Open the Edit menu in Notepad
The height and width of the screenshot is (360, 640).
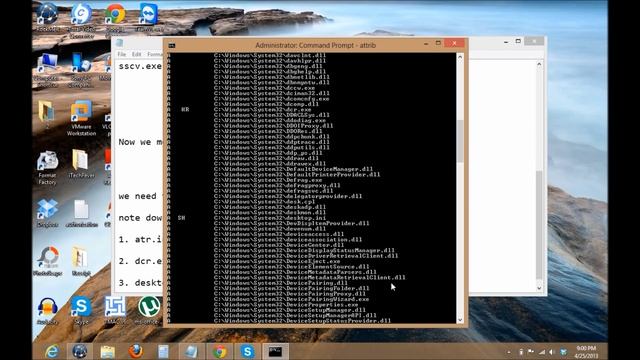pyautogui.click(x=136, y=54)
